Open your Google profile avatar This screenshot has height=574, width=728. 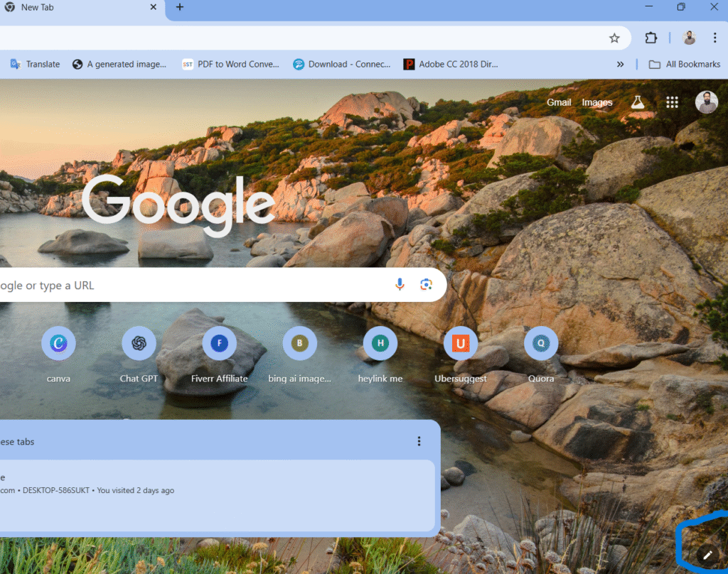click(706, 102)
